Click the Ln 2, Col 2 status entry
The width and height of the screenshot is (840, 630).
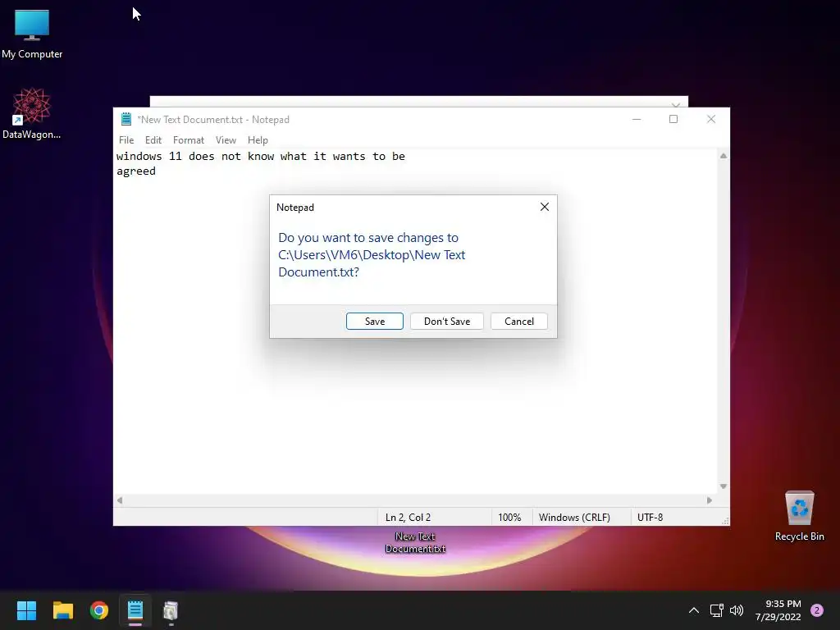pyautogui.click(x=409, y=518)
